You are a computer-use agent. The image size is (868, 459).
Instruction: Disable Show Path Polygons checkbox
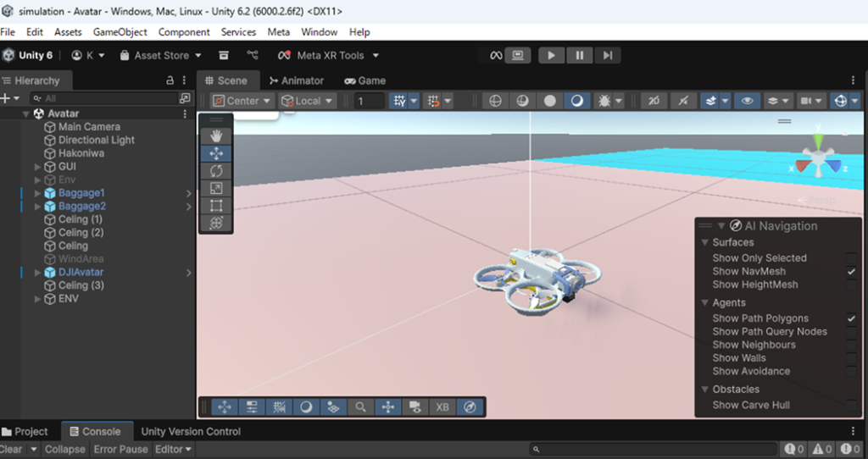(x=851, y=318)
